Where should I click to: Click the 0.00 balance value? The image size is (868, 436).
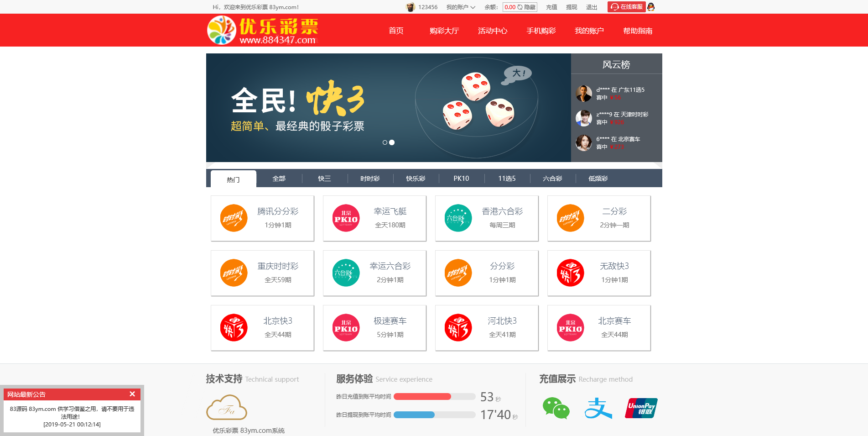point(510,7)
